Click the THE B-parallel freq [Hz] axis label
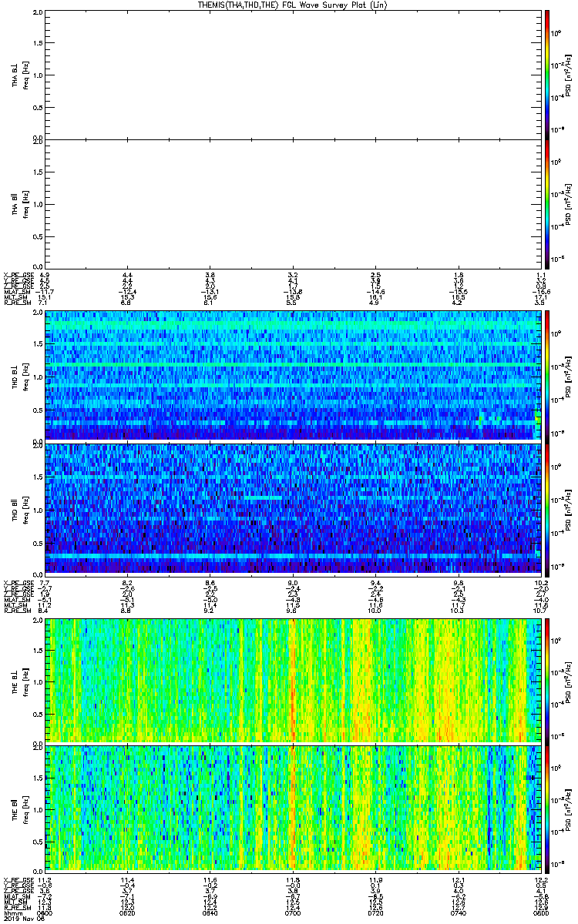This screenshot has width=578, height=924. coord(25,808)
